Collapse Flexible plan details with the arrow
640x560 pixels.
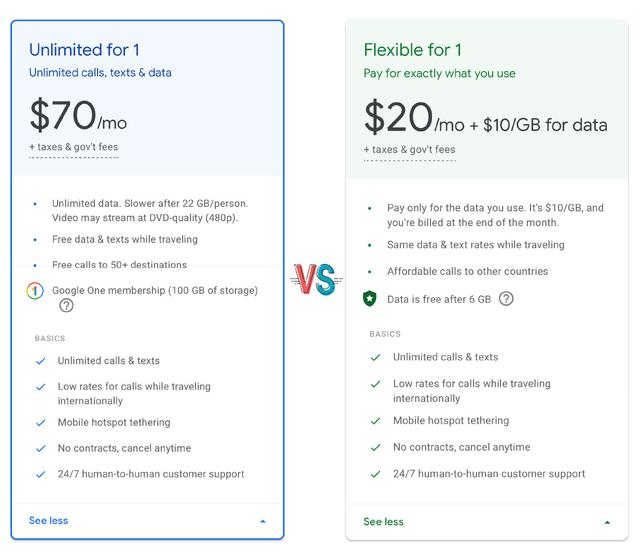607,522
